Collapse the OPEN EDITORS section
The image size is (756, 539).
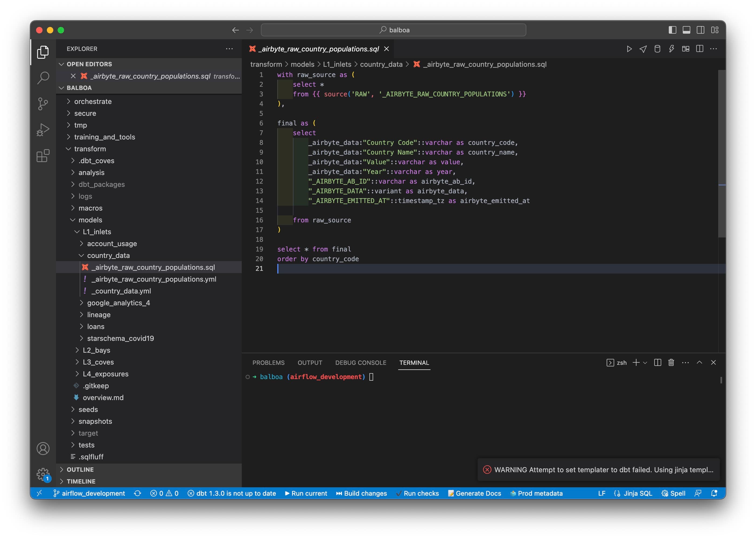[149, 64]
